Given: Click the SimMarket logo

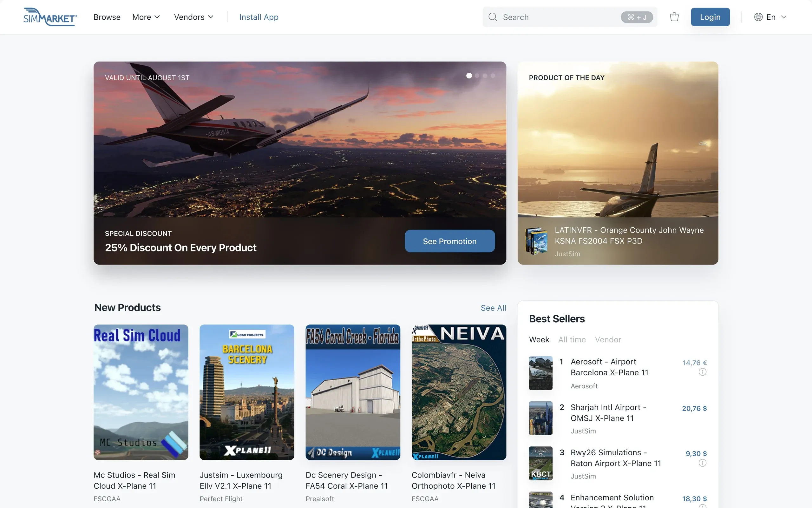Looking at the screenshot, I should coord(50,17).
